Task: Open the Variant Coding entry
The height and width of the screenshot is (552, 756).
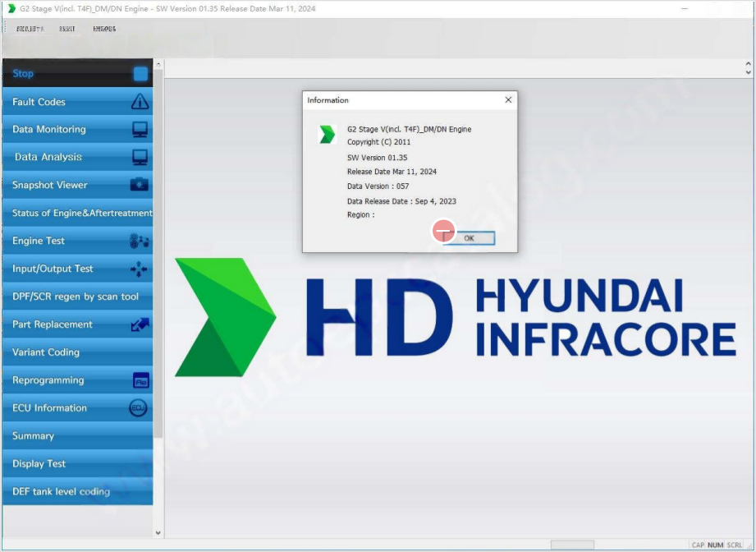Action: (46, 352)
